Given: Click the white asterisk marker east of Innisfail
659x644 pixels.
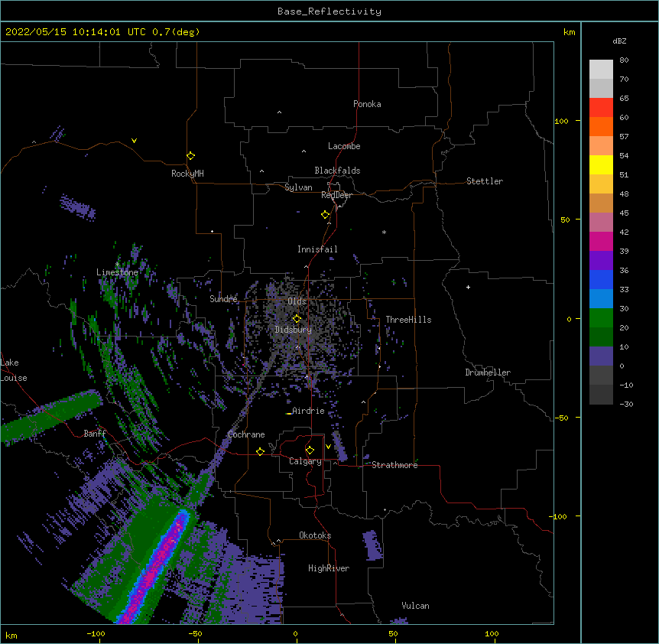Looking at the screenshot, I should click(384, 232).
